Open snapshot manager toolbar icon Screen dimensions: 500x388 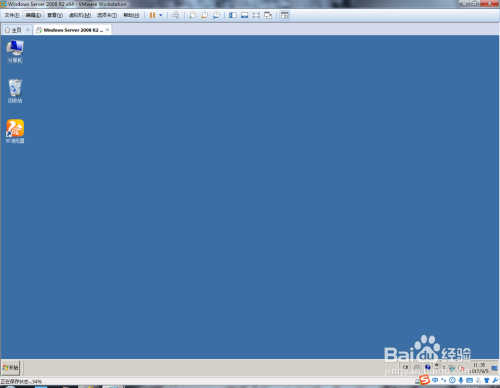coord(216,15)
